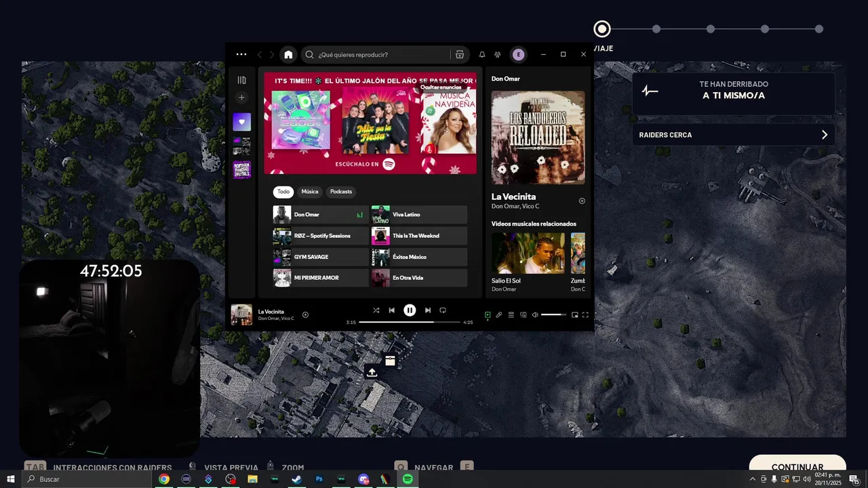Click Ocultar anuncios on the banner
Screen dimensions: 868x488
click(x=441, y=87)
